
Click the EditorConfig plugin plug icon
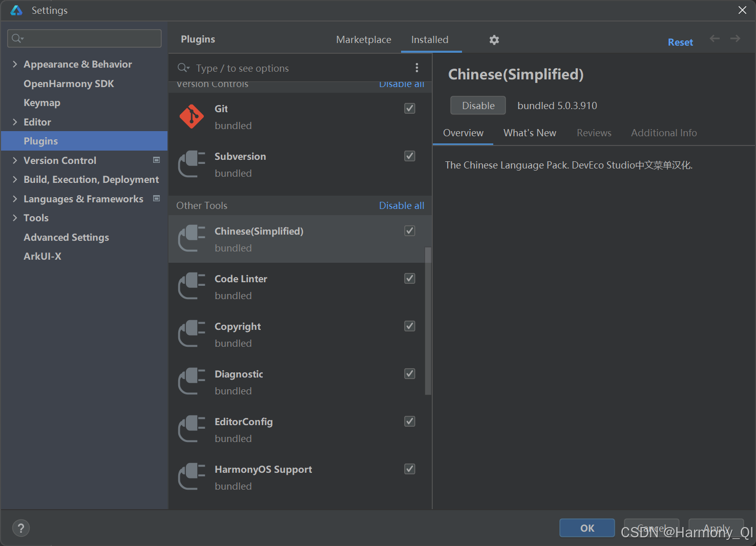(x=192, y=429)
